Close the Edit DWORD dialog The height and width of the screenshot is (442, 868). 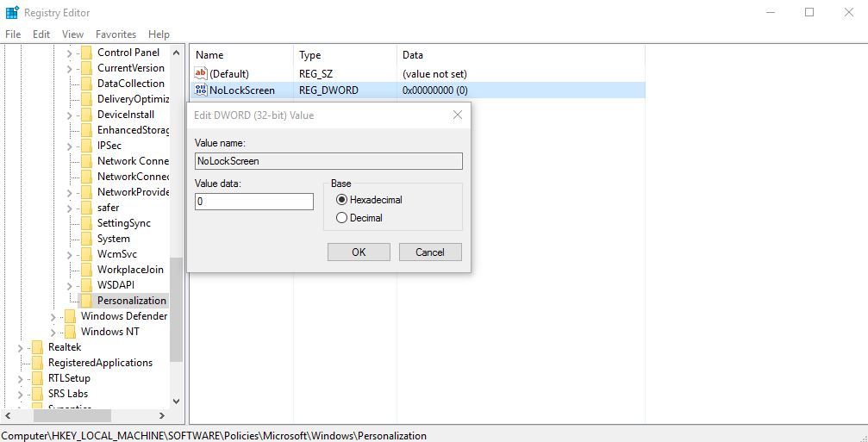[x=457, y=115]
